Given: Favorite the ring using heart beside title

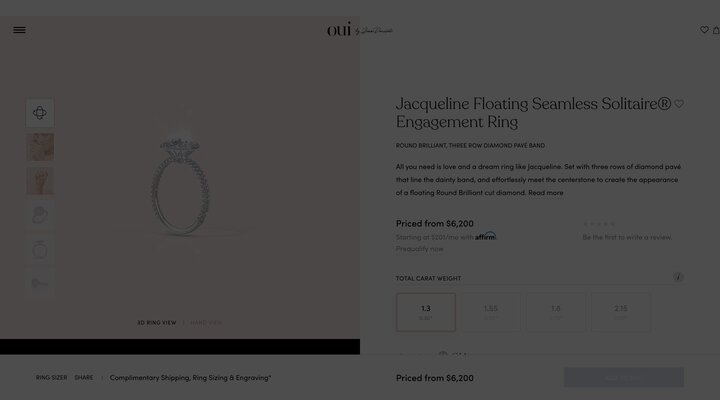Looking at the screenshot, I should tap(679, 104).
